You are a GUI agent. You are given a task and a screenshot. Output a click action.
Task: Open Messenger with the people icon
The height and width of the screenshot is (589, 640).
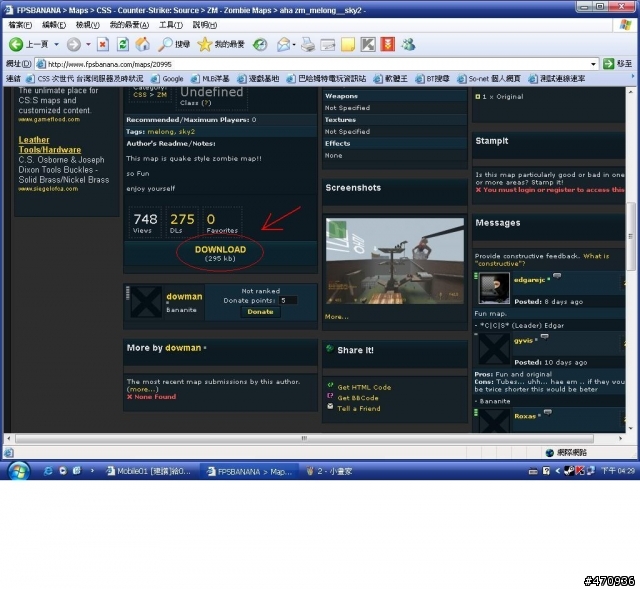coord(408,44)
